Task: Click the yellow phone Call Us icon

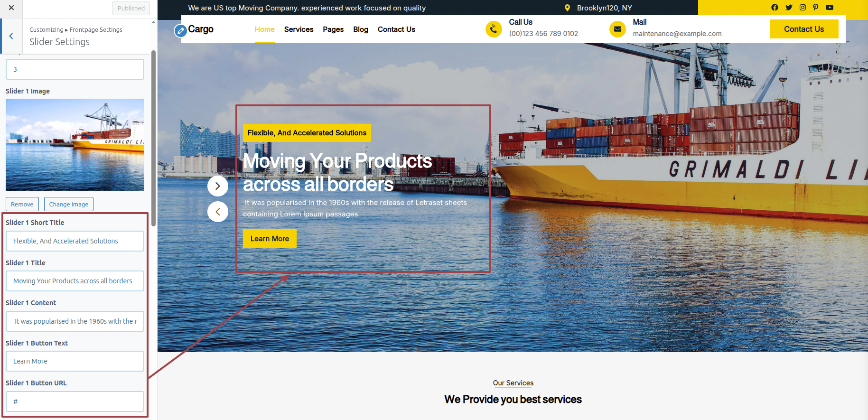Action: click(x=494, y=29)
